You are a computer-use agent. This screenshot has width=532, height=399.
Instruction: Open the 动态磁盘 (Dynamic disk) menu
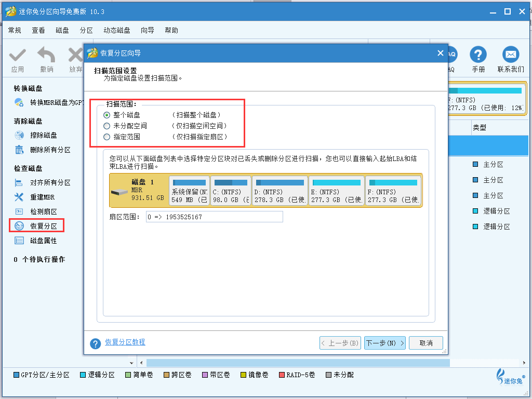117,31
